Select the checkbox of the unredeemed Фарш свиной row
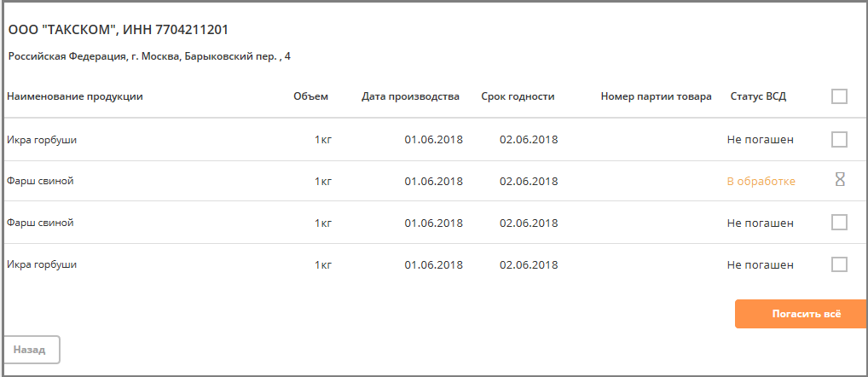868x377 pixels. pos(839,222)
